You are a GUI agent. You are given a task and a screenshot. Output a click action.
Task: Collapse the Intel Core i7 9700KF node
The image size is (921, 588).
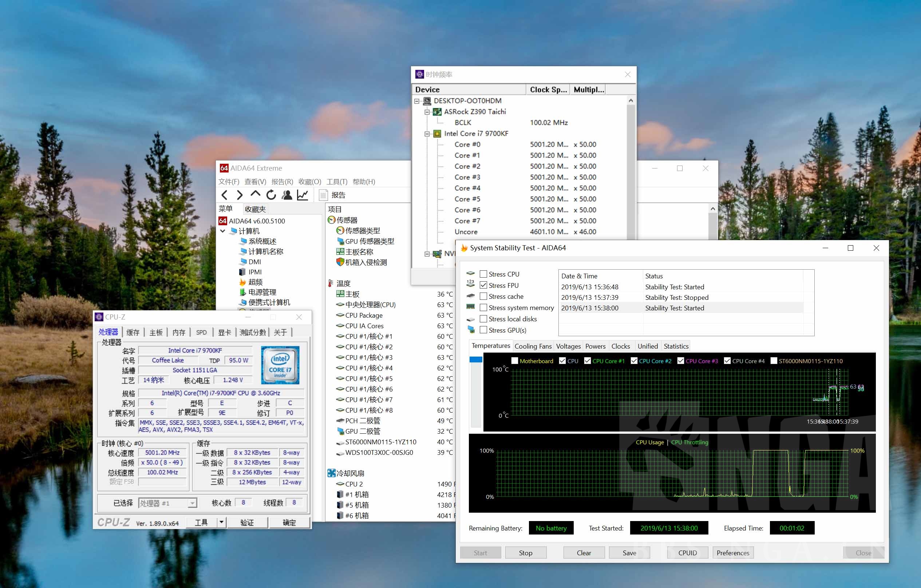tap(427, 134)
